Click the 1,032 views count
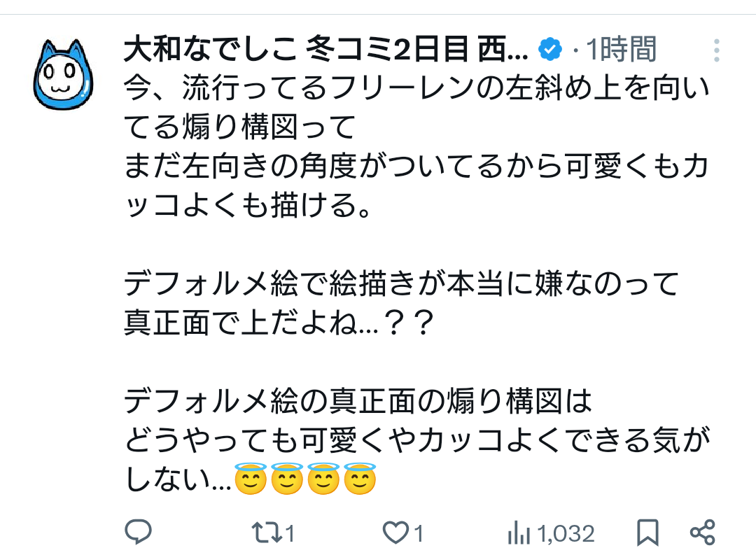This screenshot has height=548, width=756. (568, 534)
